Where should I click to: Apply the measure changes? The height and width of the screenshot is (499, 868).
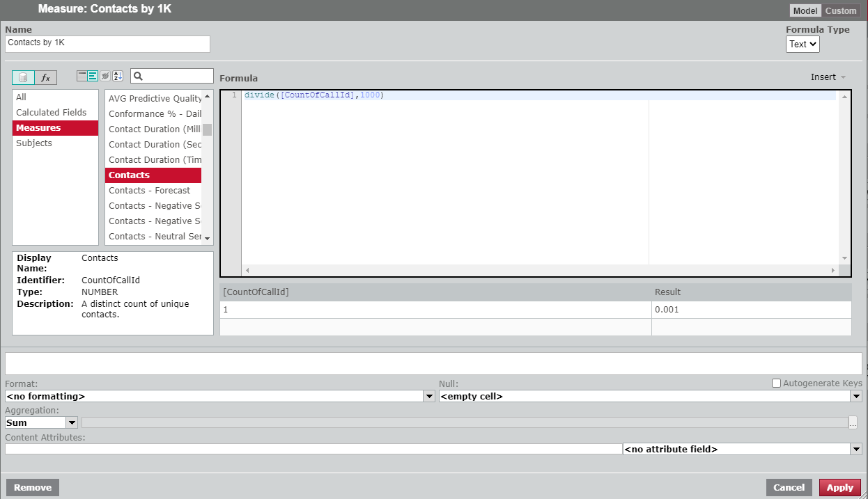[x=839, y=487]
